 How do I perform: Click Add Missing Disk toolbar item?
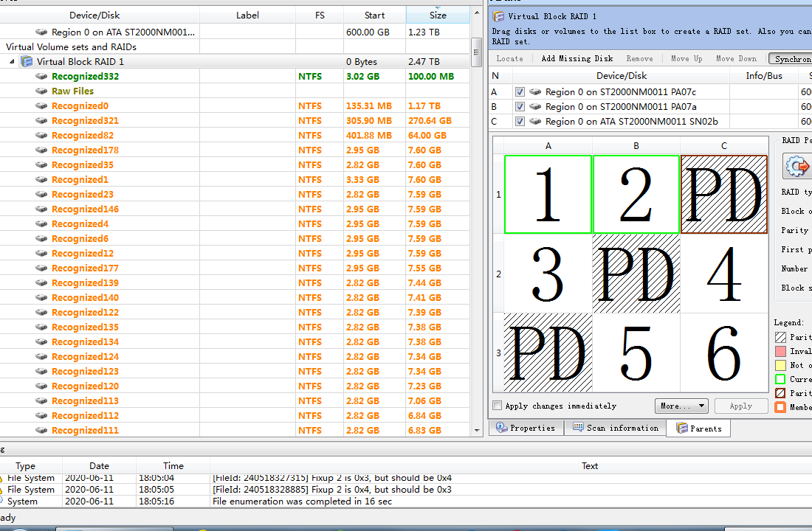coord(577,58)
